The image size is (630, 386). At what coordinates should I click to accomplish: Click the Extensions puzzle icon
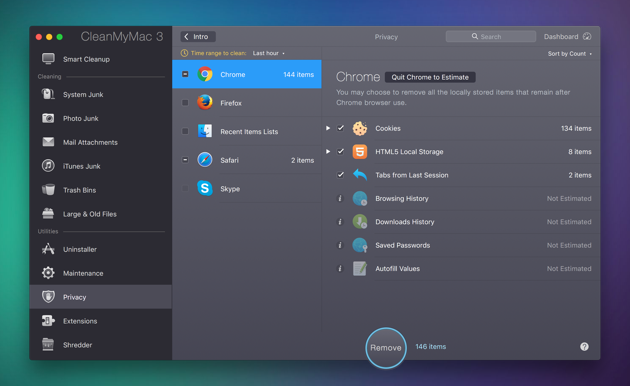48,321
